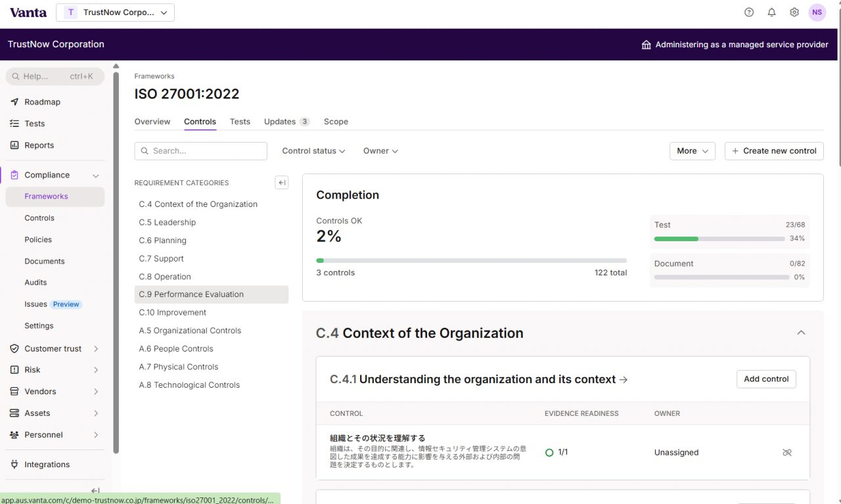Collapse the requirement categories panel icon

(x=282, y=183)
